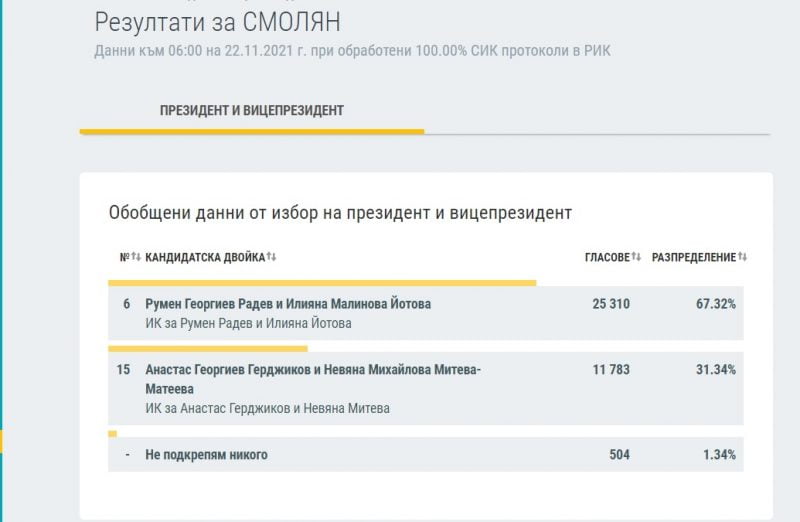Click the 25 310 votes value

611,304
